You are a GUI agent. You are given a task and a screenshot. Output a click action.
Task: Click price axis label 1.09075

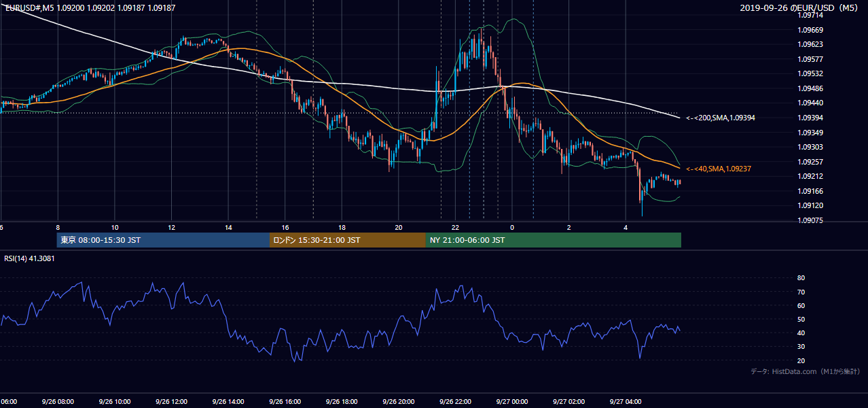tap(810, 220)
